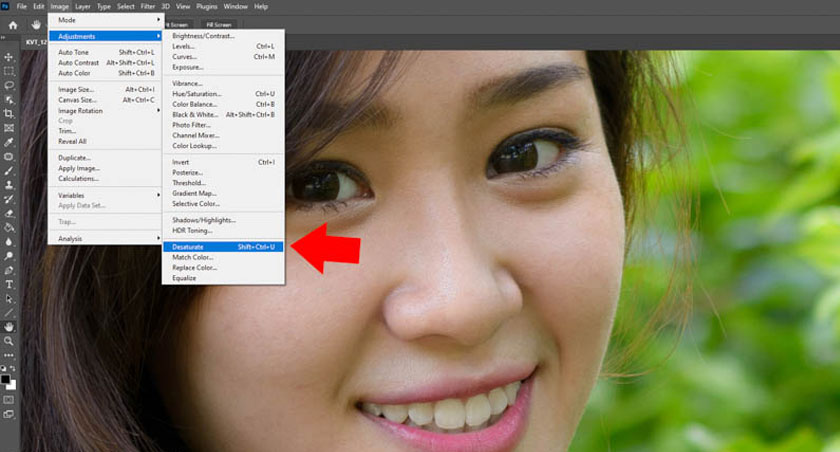Image resolution: width=840 pixels, height=452 pixels.
Task: Click the Photoshop Ps logo icon
Action: [5, 6]
